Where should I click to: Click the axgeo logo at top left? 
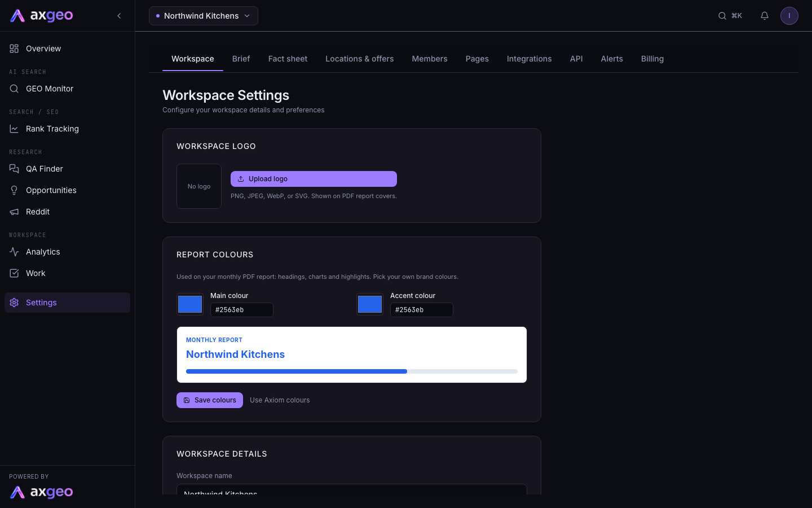tap(42, 16)
